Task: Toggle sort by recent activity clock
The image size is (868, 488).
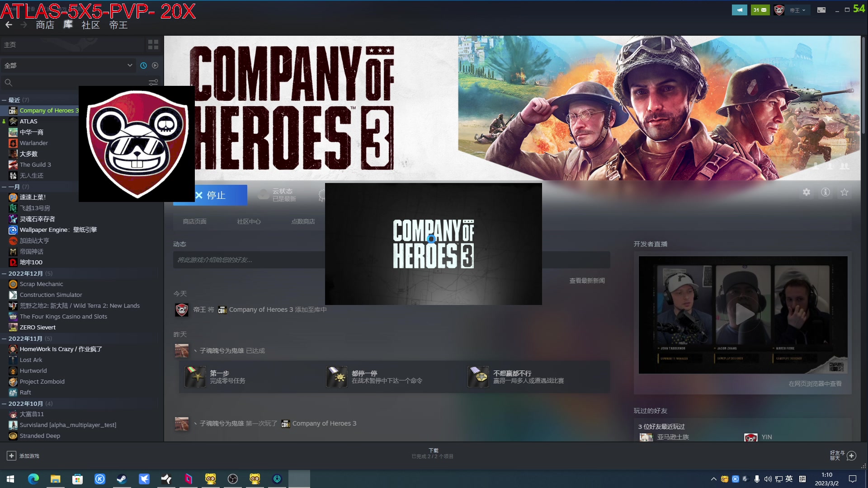Action: [x=143, y=66]
